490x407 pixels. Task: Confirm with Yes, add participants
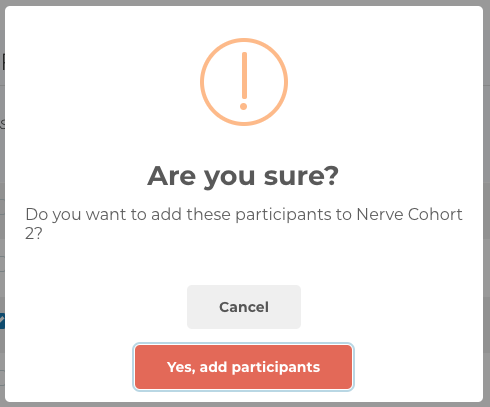(x=243, y=367)
